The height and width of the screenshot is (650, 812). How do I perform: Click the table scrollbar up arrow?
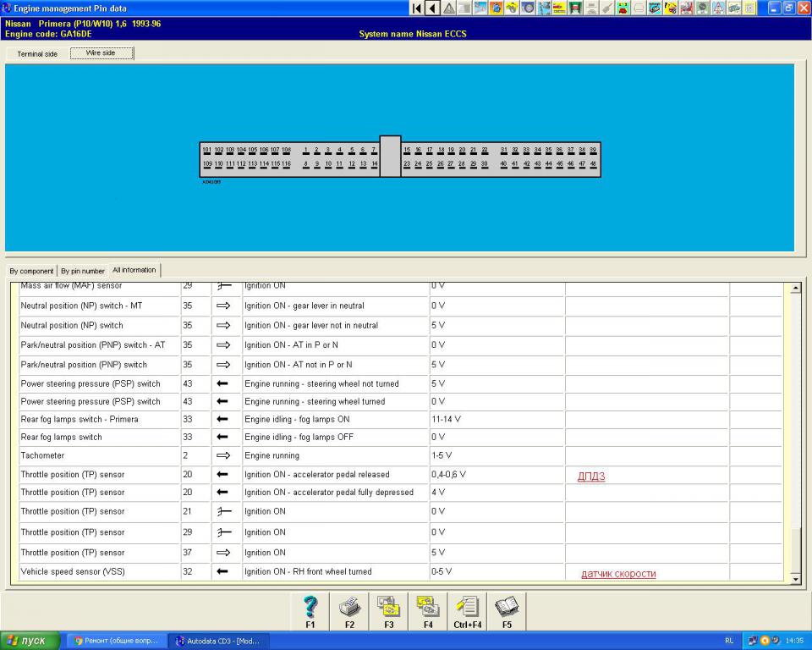point(795,289)
